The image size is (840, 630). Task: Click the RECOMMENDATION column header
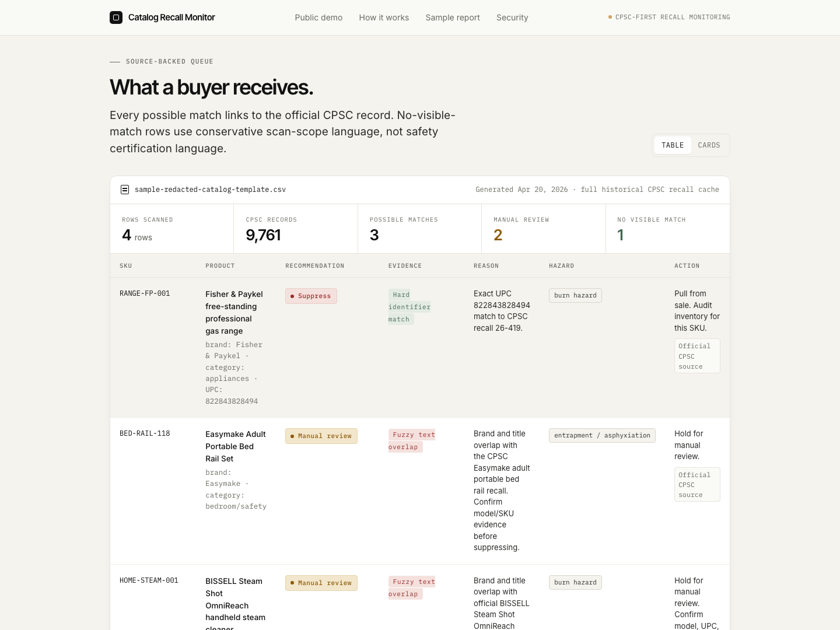pyautogui.click(x=315, y=266)
